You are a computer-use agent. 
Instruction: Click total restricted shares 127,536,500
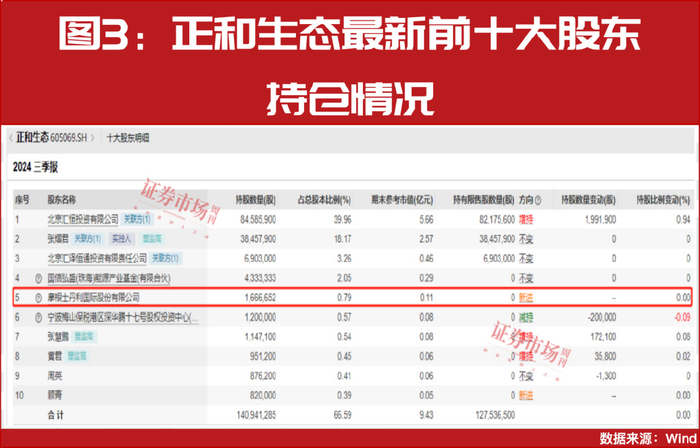(x=496, y=415)
